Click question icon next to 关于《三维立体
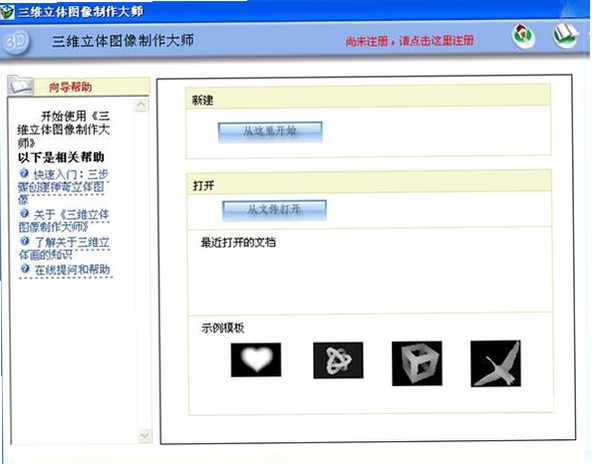Viewport: 592px width, 464px height. click(x=24, y=213)
